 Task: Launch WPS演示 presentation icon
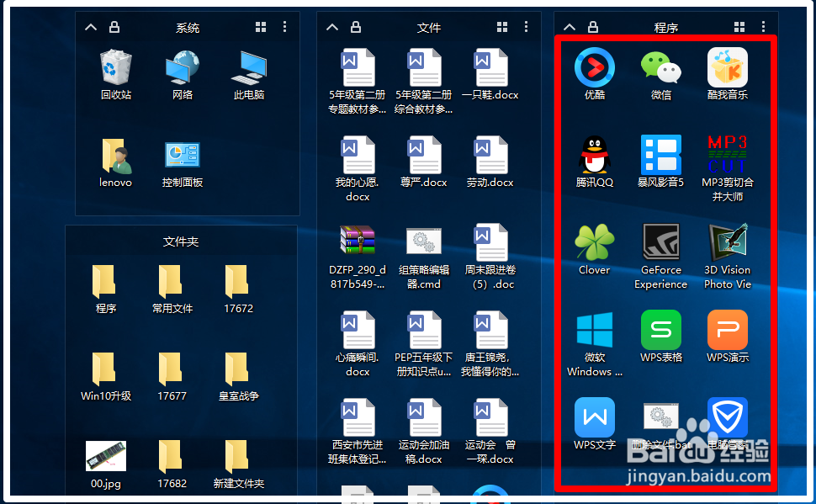pyautogui.click(x=728, y=330)
